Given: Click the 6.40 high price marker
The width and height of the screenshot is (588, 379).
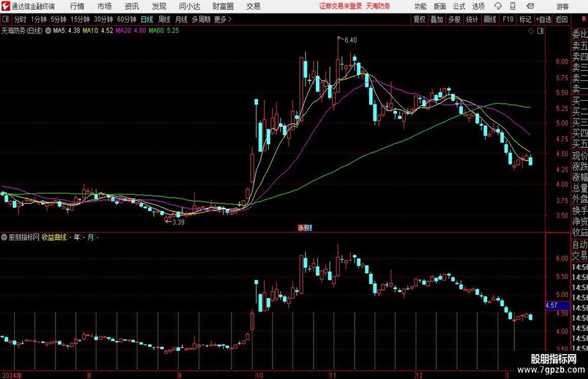Looking at the screenshot, I should (351, 40).
